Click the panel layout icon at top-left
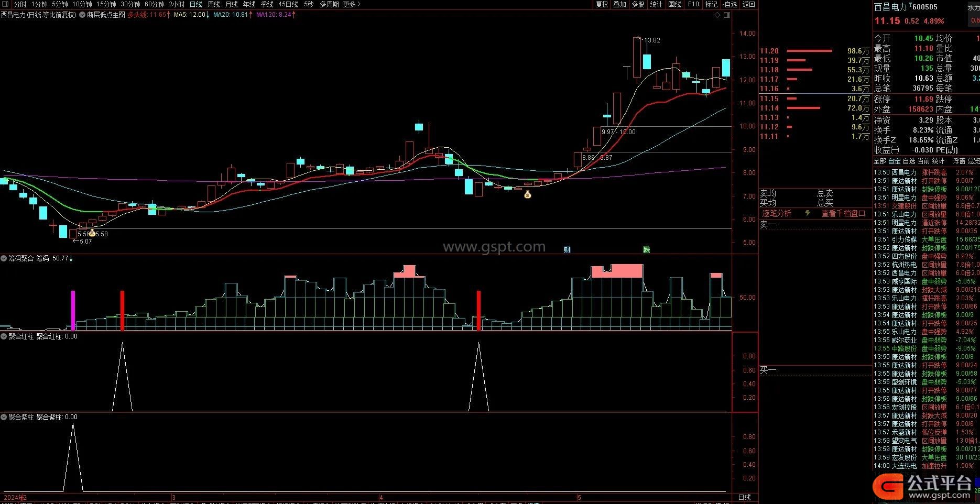This screenshot has height=504, width=980. 5,4
